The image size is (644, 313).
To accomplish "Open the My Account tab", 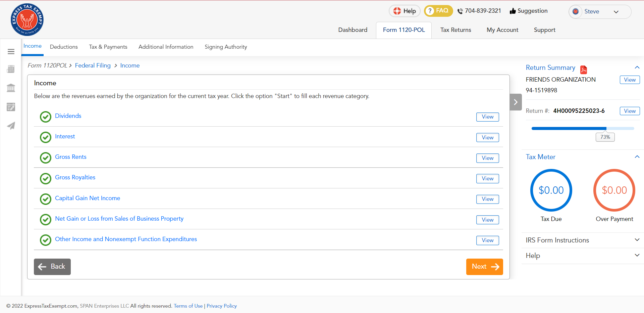I will (502, 30).
